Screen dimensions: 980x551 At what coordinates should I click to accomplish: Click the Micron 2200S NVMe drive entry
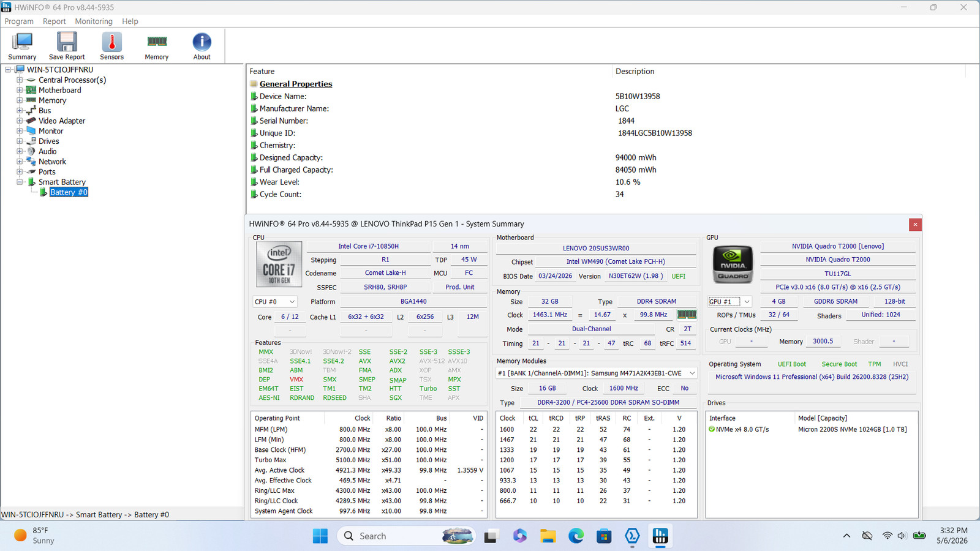click(x=853, y=429)
